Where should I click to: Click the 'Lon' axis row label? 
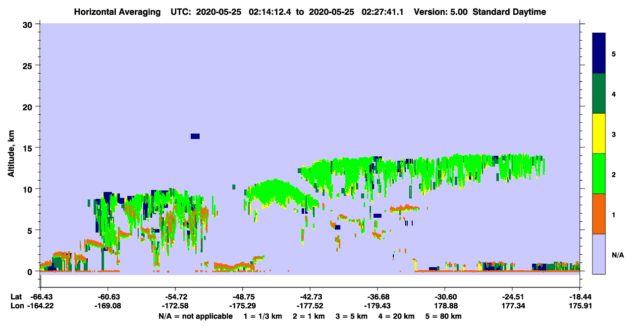pyautogui.click(x=16, y=306)
